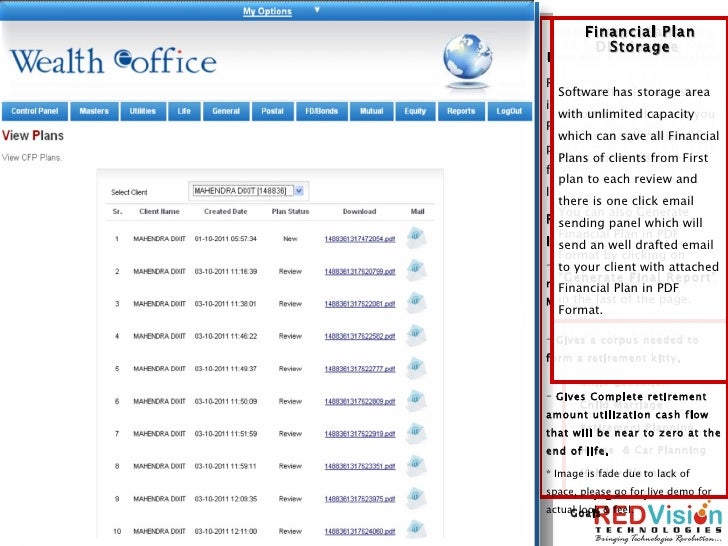
Task: Click date '01-10-2011 05:57:34'
Action: [x=226, y=239]
